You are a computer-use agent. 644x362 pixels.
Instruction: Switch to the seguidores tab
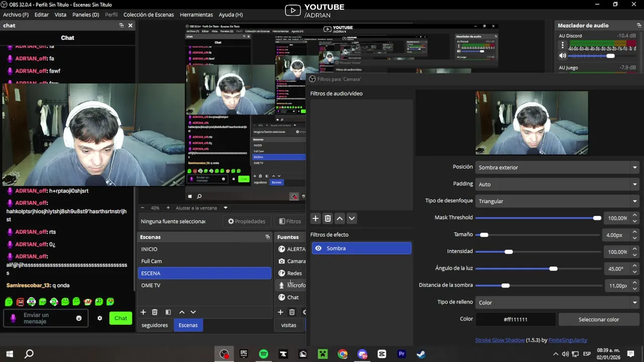[x=154, y=325]
